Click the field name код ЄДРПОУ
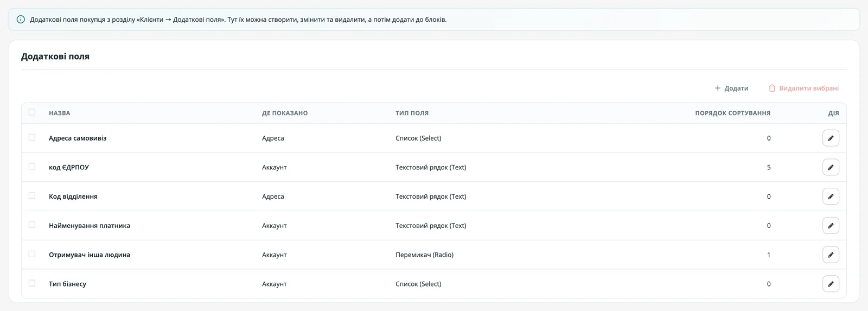The height and width of the screenshot is (311, 868). (69, 168)
